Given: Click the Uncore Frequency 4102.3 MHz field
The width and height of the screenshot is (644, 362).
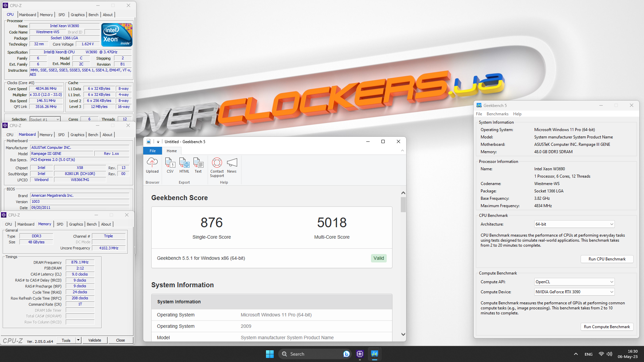Looking at the screenshot, I should click(109, 248).
